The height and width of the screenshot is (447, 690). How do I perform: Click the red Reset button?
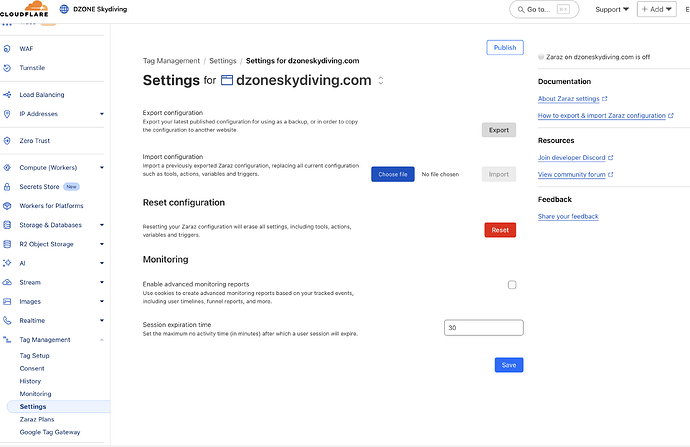500,230
